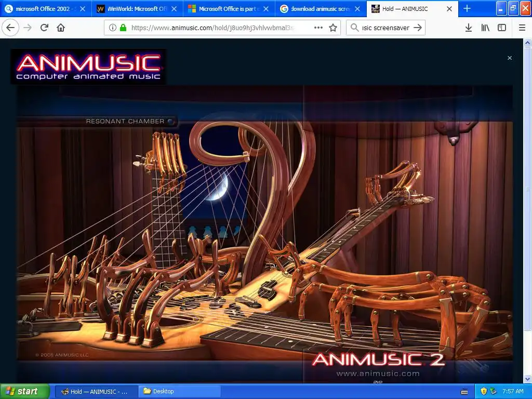
Task: Minimize the Firefox window
Action: pyautogui.click(x=501, y=8)
